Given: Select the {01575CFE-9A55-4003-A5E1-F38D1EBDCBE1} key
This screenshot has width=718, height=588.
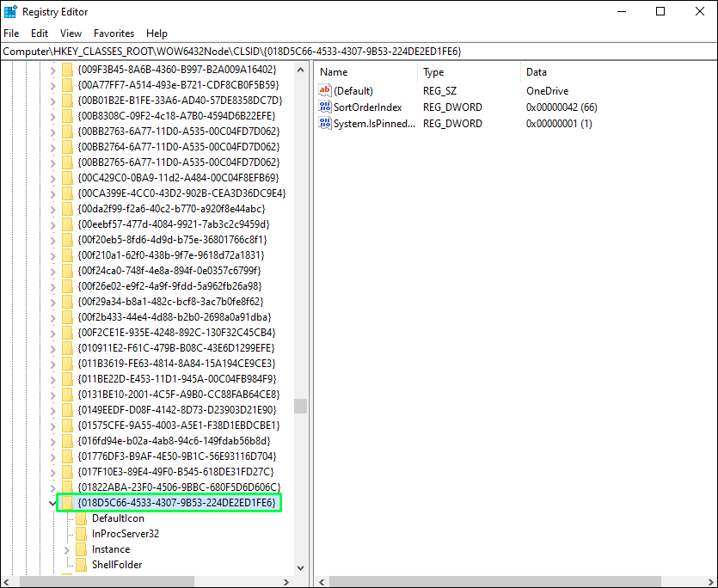Looking at the screenshot, I should pyautogui.click(x=179, y=426).
